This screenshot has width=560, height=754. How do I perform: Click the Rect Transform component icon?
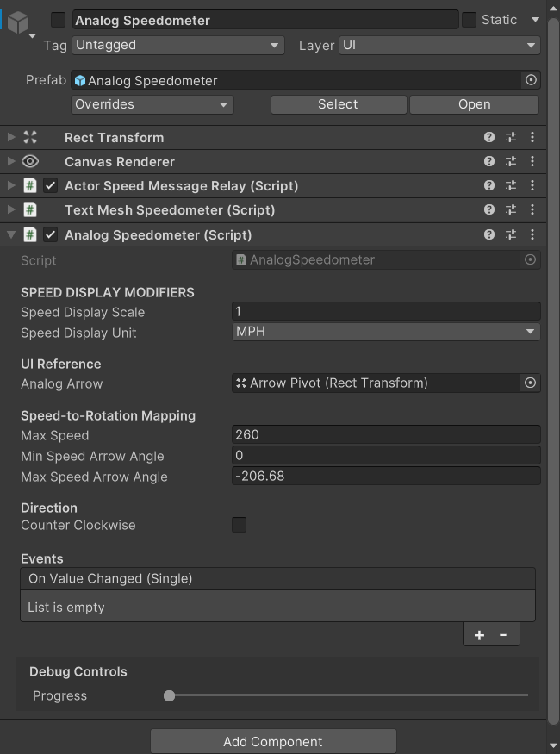click(x=30, y=138)
